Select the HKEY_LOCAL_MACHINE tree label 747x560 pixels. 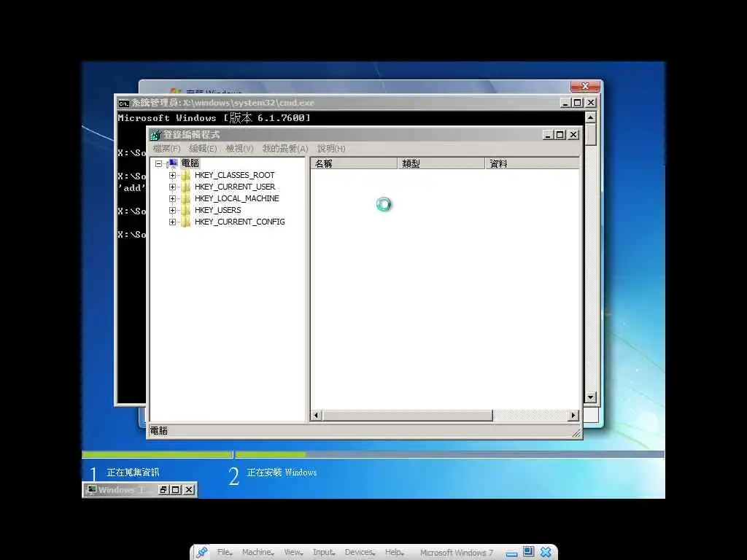point(237,198)
